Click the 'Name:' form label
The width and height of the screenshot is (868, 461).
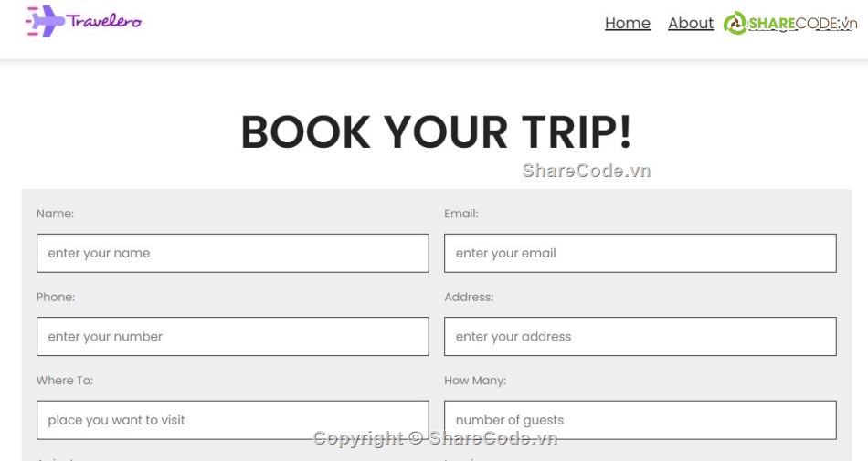click(x=55, y=214)
